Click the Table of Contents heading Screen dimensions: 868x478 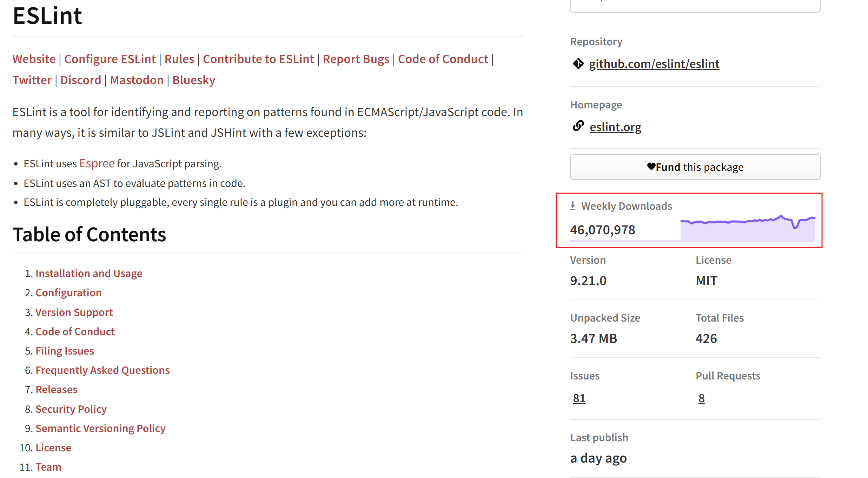click(89, 234)
